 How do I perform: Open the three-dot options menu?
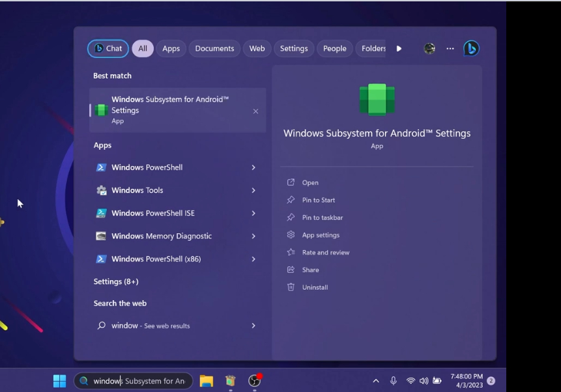coord(450,48)
